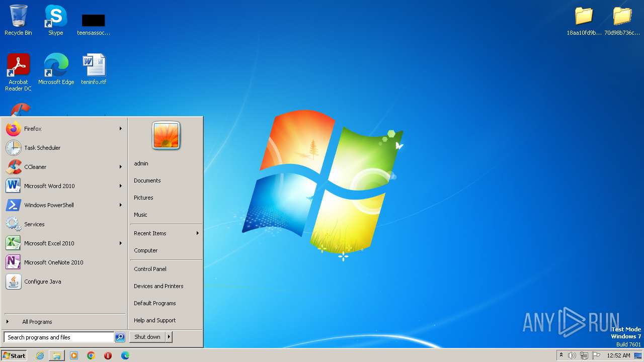The image size is (644, 362).
Task: Click the user account flower picture
Action: tap(166, 136)
